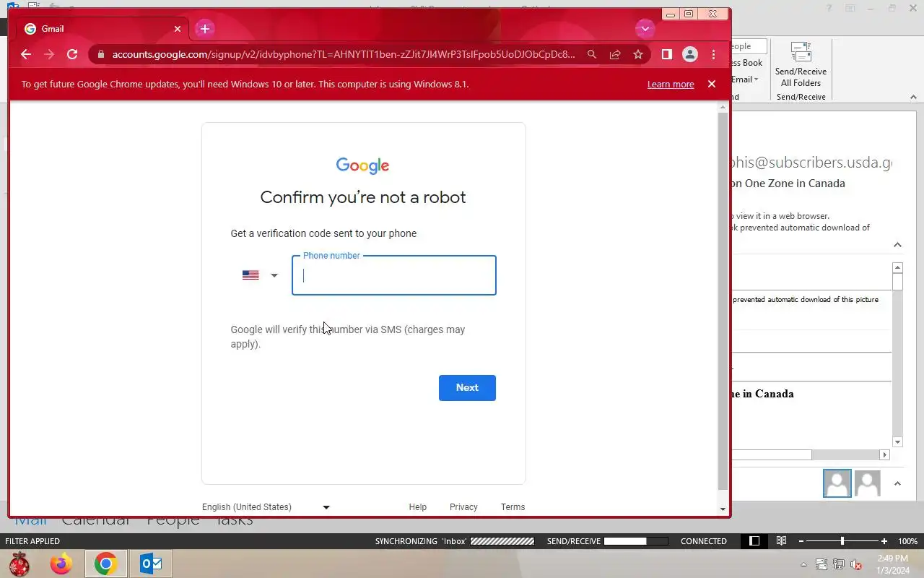Open English (United States) language selector

[x=266, y=507]
